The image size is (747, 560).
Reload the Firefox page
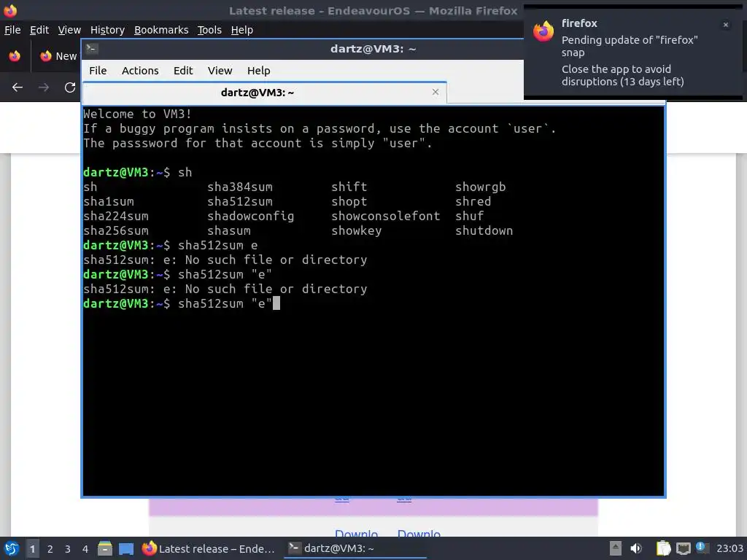(x=70, y=87)
